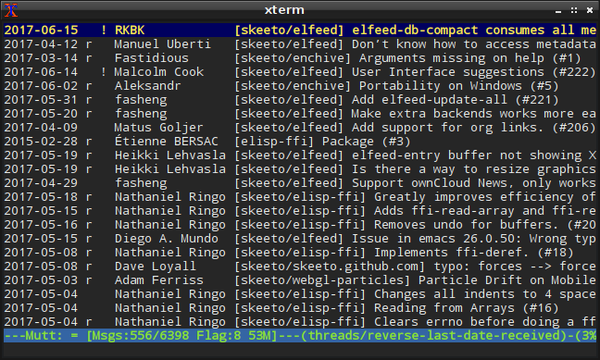Select Dave Loyall's typo message
The image size is (600, 360).
[300, 266]
